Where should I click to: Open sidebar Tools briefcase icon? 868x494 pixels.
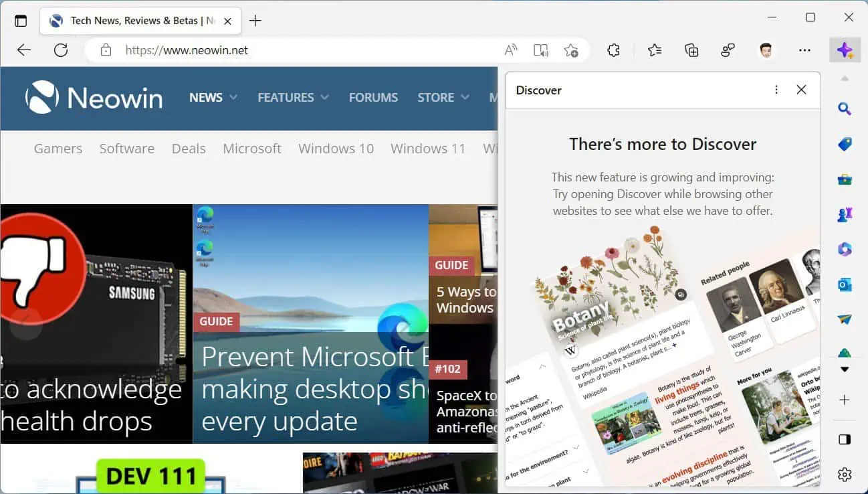point(845,179)
